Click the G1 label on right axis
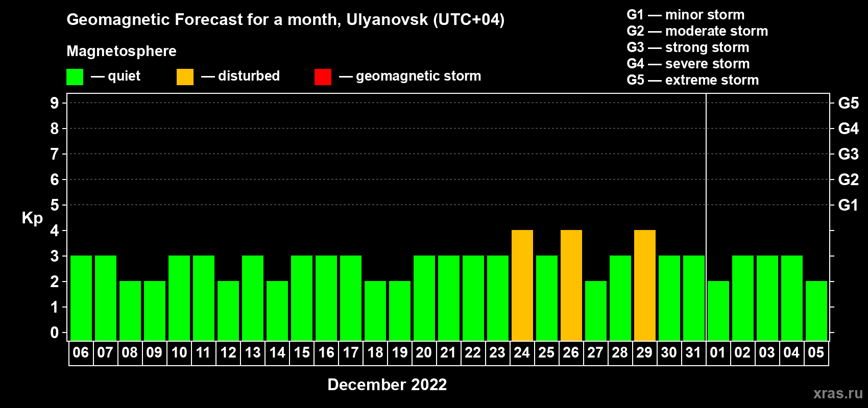Image resolution: width=868 pixels, height=408 pixels. click(849, 205)
